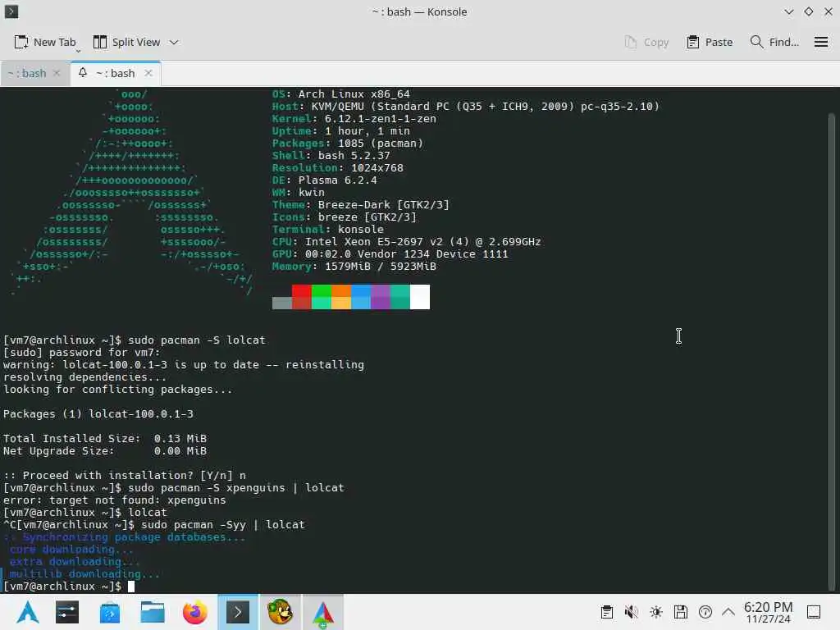Open the Find search bar
The image size is (840, 630).
click(x=774, y=42)
